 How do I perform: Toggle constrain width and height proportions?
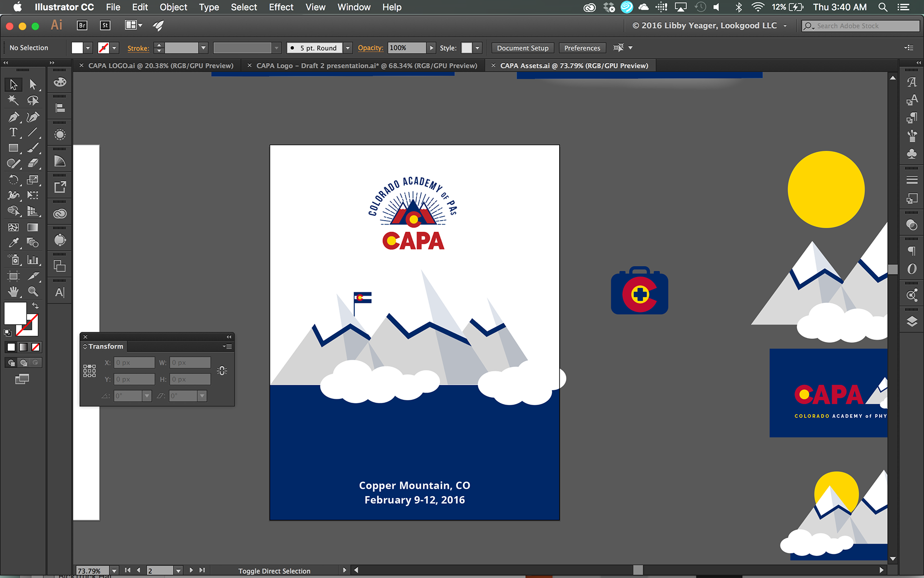click(222, 371)
